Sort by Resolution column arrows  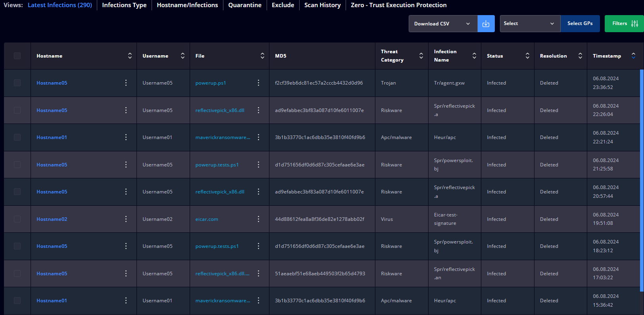coord(580,56)
